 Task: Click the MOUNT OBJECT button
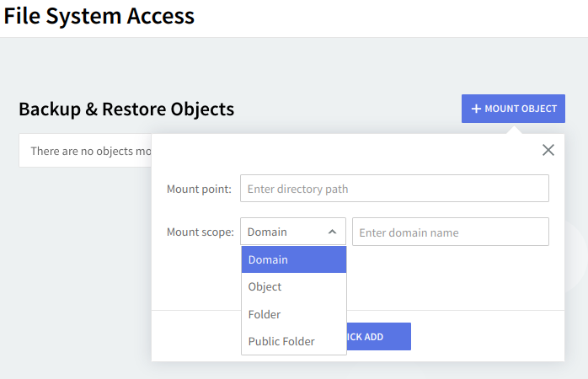click(x=513, y=109)
